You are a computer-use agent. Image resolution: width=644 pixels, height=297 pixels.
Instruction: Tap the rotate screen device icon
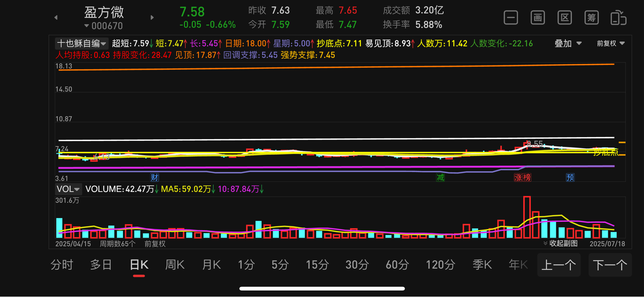coord(618,18)
